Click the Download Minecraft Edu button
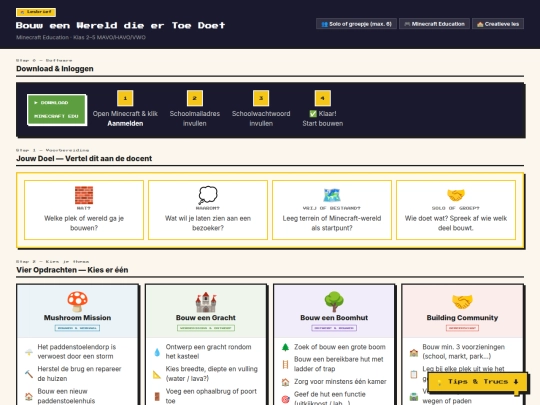 pyautogui.click(x=57, y=110)
